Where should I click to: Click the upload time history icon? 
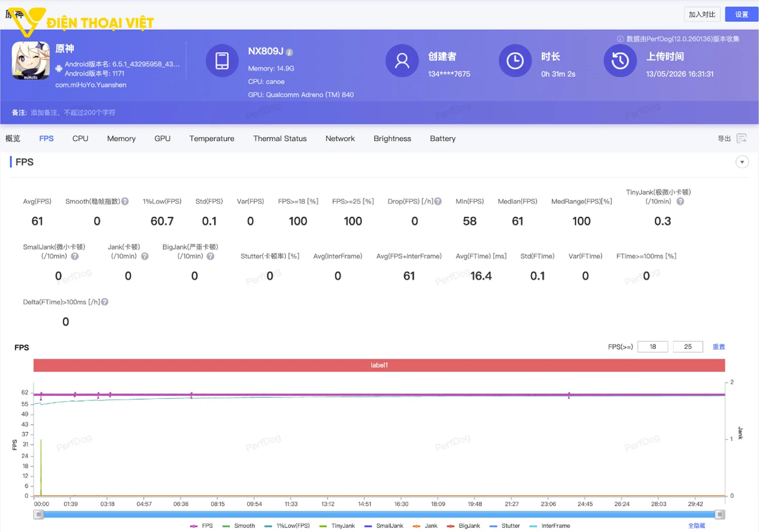(620, 61)
